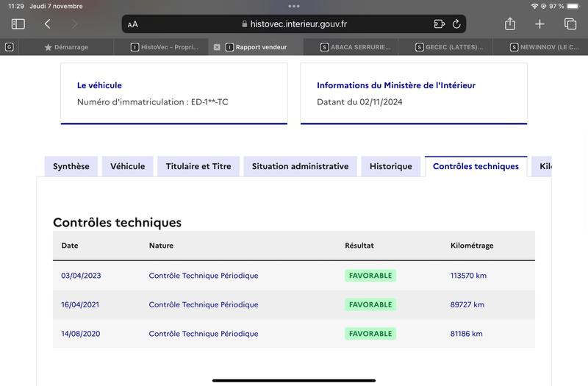Click Contrôle Technique Périodique in the 03/04/2023 row
The height and width of the screenshot is (386, 588).
pos(204,275)
